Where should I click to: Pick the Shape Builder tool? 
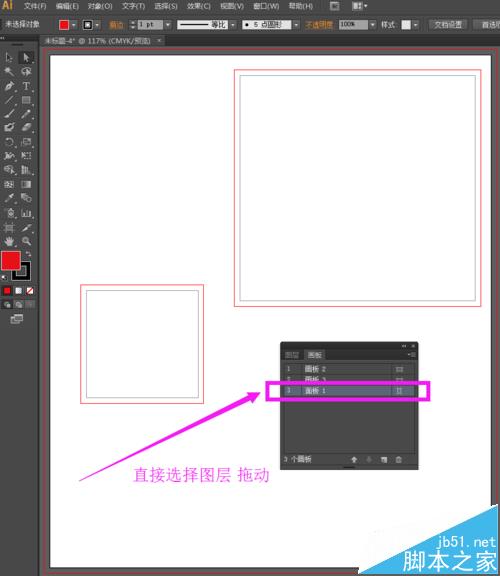pyautogui.click(x=9, y=170)
